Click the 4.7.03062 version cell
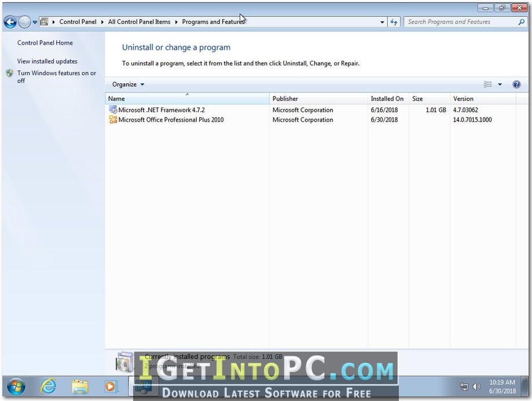The width and height of the screenshot is (532, 401). click(x=465, y=110)
